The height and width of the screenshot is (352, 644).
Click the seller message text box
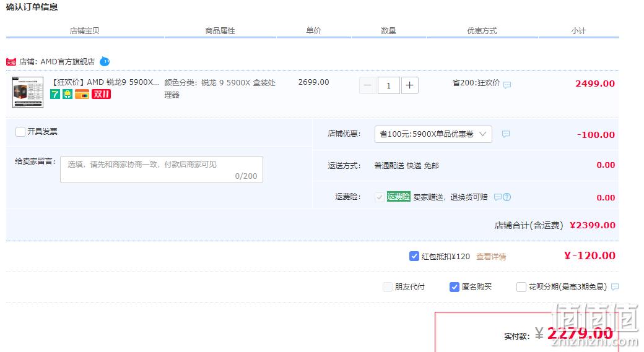162,170
